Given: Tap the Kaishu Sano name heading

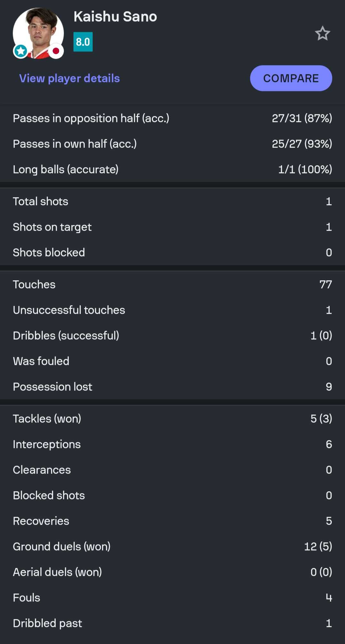Looking at the screenshot, I should [115, 17].
